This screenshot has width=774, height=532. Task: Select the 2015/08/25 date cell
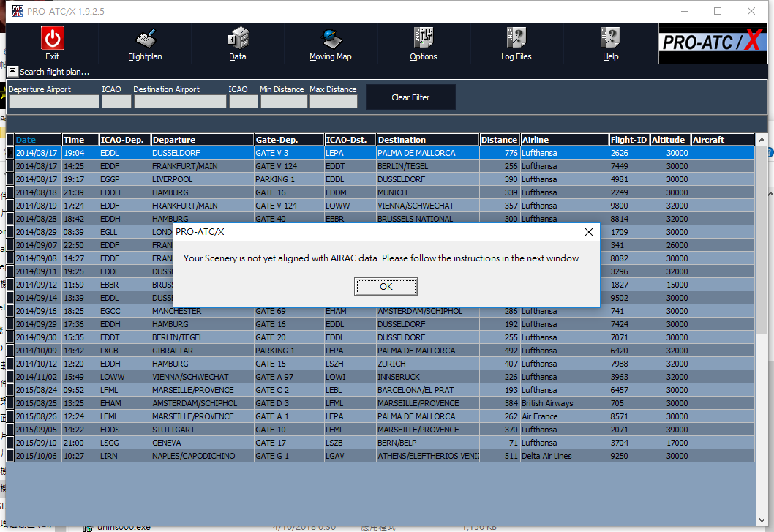coord(38,403)
